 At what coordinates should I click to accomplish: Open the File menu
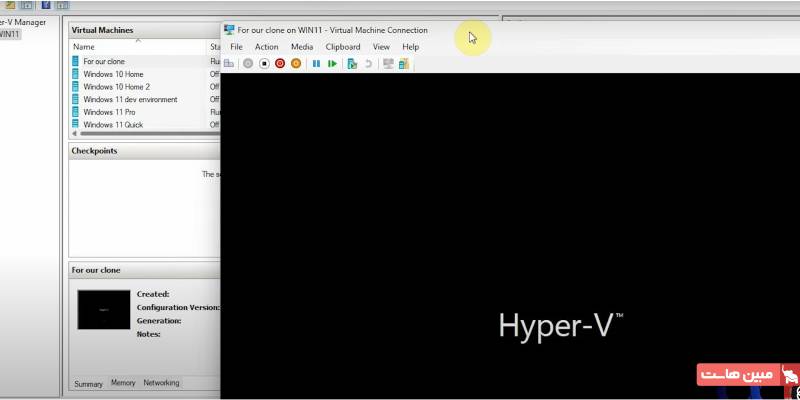point(236,47)
